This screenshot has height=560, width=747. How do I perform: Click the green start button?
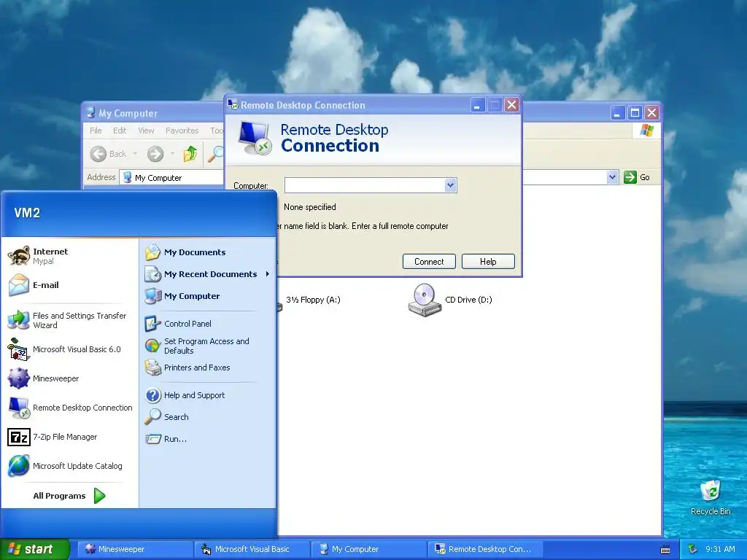tap(34, 549)
